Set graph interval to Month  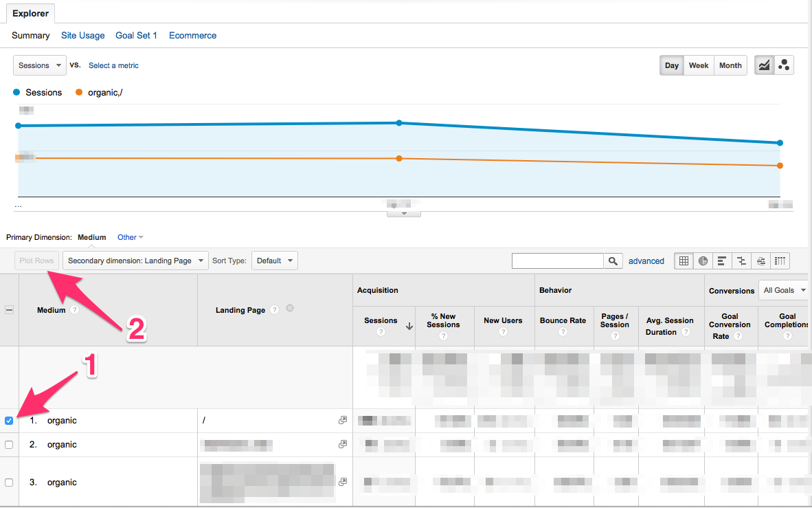pos(730,65)
